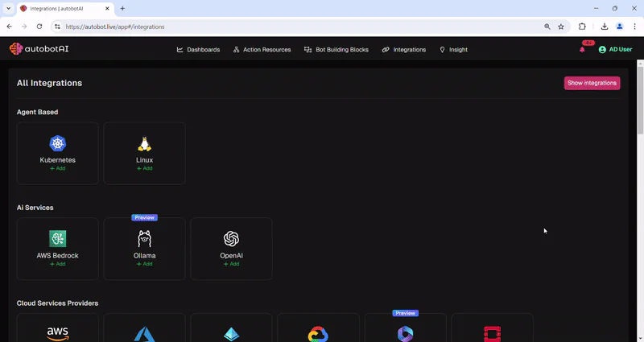Select the Kubernetes integration icon
The image size is (644, 342).
pyautogui.click(x=57, y=143)
